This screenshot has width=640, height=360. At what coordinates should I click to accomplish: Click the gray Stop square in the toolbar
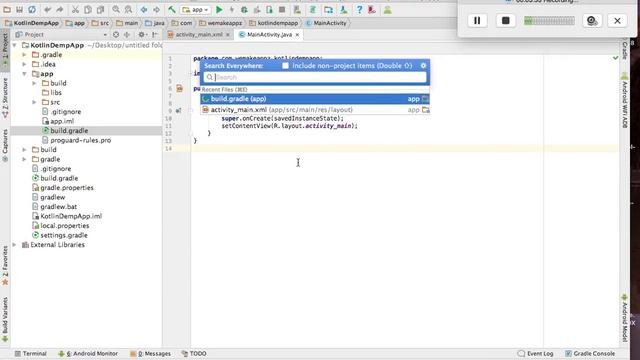pos(282,9)
